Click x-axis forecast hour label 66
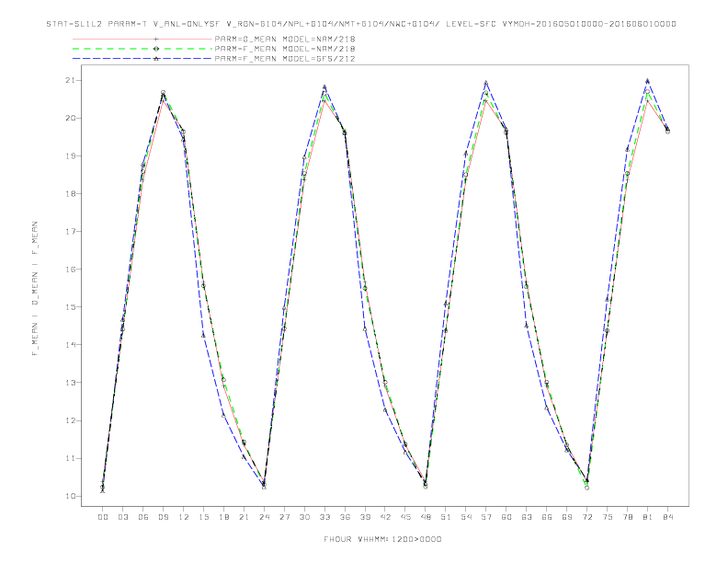 (547, 517)
